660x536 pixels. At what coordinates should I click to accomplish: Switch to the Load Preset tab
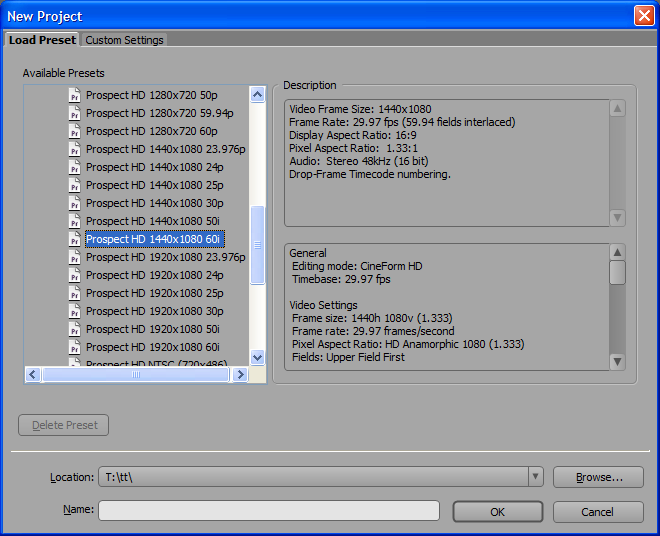pos(42,40)
